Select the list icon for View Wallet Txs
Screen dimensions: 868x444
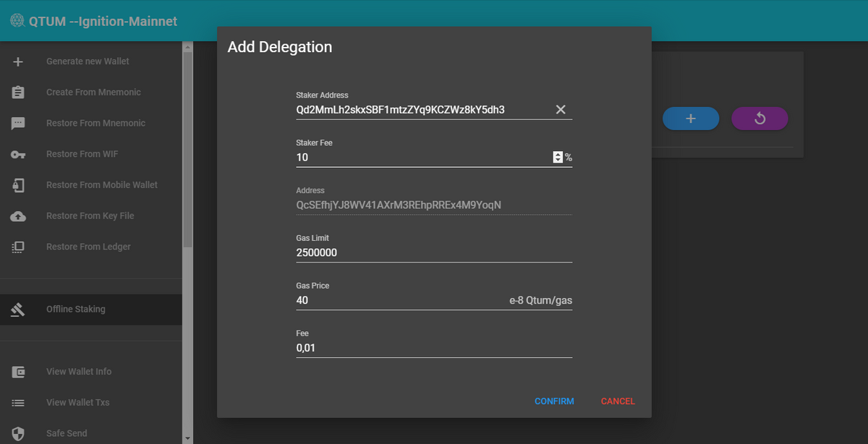(18, 403)
